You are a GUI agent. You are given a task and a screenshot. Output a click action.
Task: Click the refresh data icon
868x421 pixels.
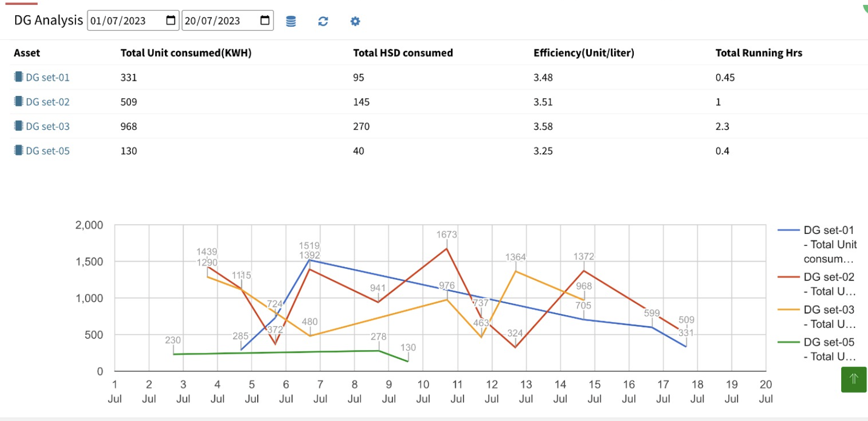323,21
